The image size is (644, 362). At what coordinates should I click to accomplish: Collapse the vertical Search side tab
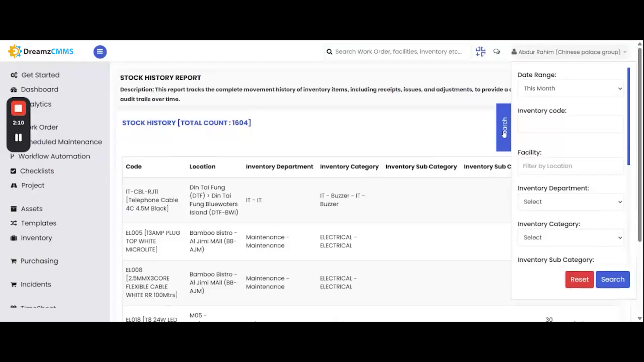click(504, 127)
